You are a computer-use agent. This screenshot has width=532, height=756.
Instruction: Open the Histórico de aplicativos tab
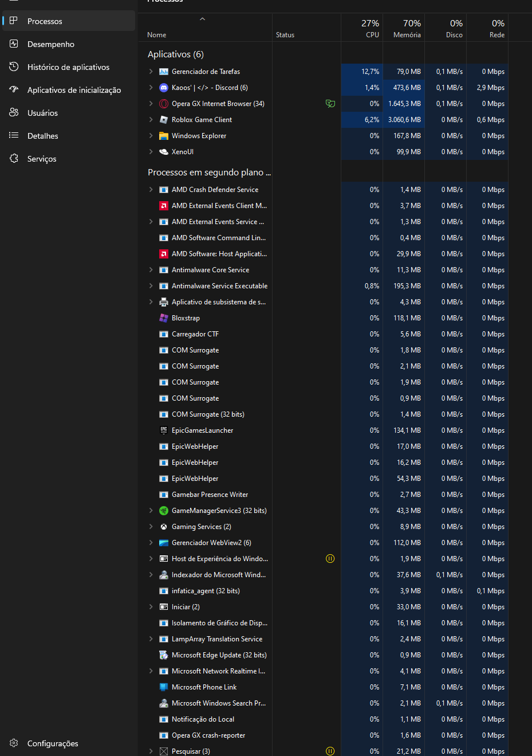(x=69, y=67)
